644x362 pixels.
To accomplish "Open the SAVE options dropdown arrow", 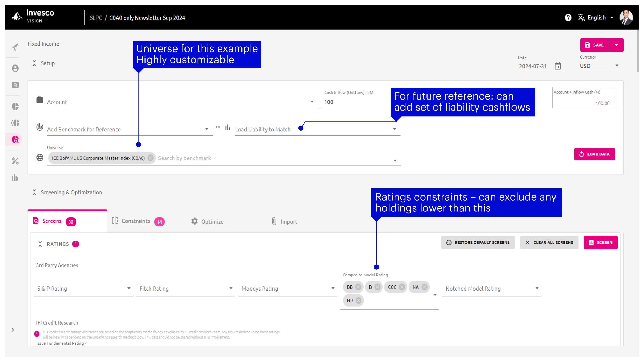I will click(616, 45).
